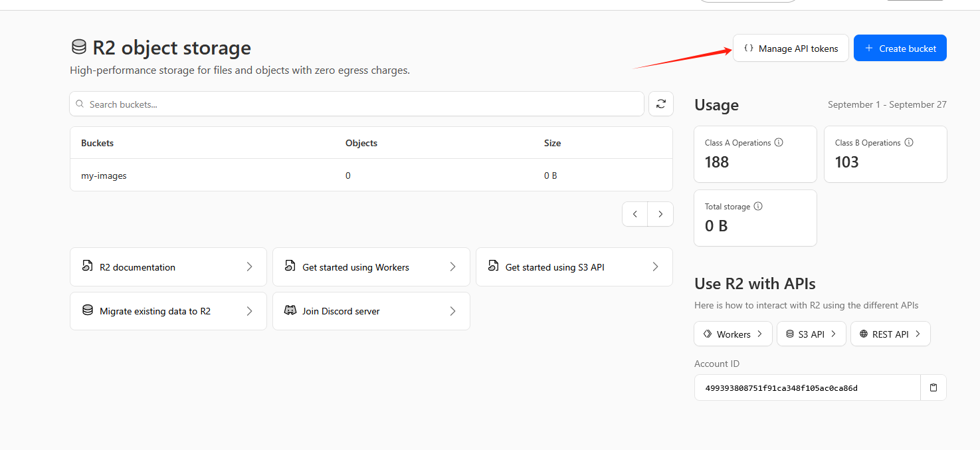Open Migrate existing data to R2

click(168, 311)
